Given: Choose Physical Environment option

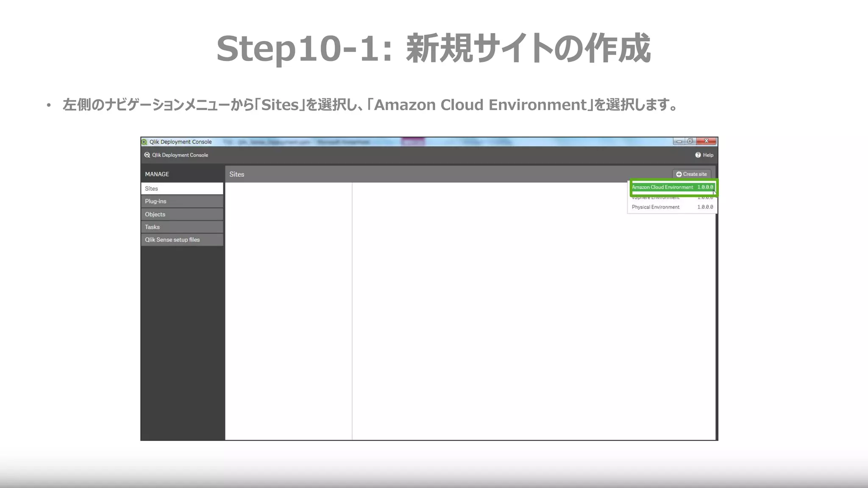Looking at the screenshot, I should click(672, 207).
